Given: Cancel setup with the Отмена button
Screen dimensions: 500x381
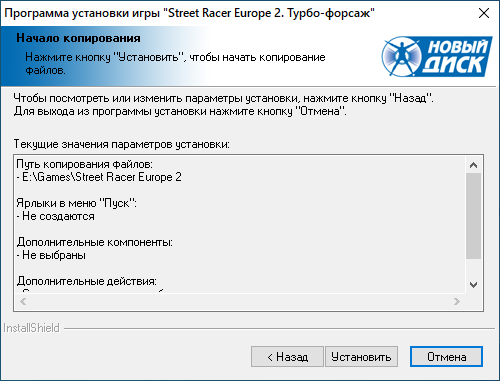Looking at the screenshot, I should point(446,357).
